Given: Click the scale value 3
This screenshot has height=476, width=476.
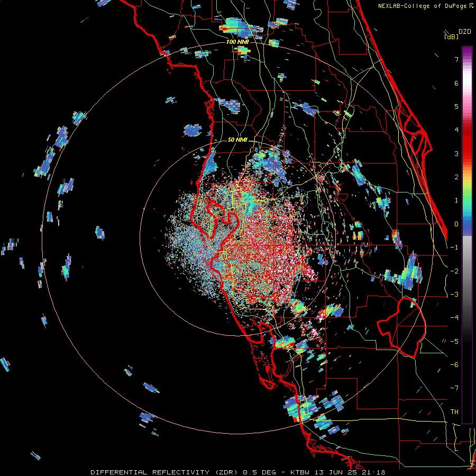Looking at the screenshot, I should [x=456, y=153].
